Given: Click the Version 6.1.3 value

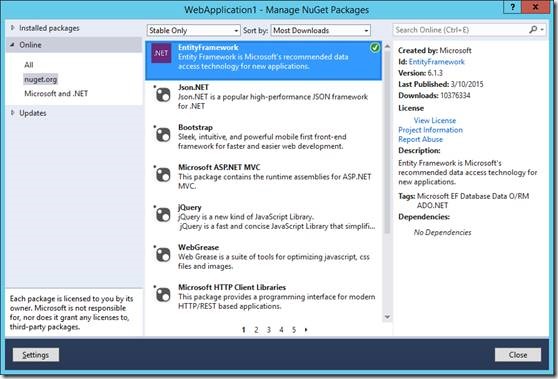Looking at the screenshot, I should tap(435, 73).
